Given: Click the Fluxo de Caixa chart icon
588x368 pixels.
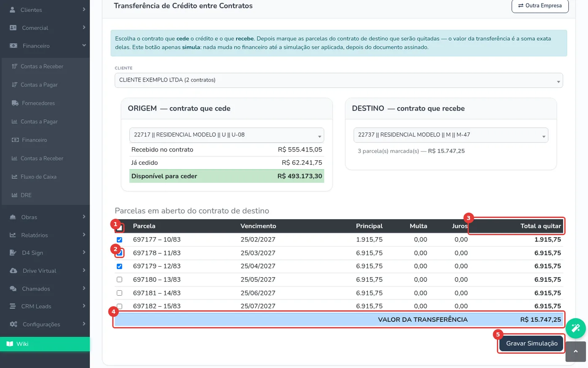Looking at the screenshot, I should tap(15, 177).
